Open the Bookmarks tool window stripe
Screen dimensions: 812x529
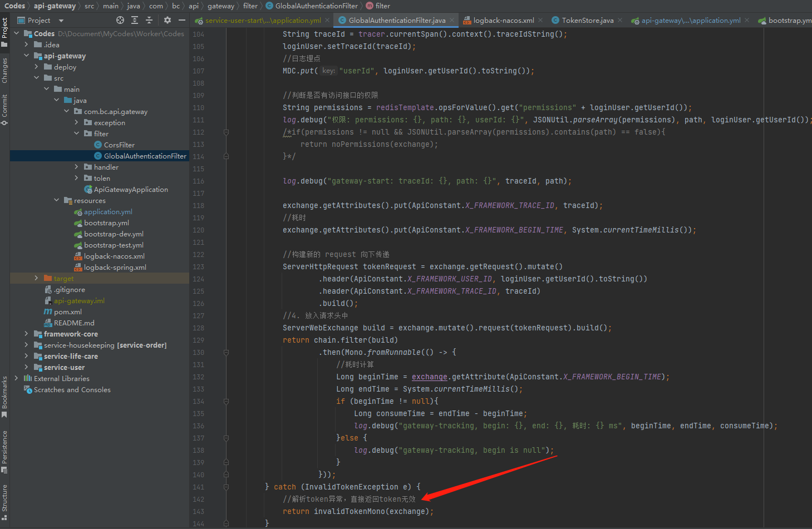click(4, 397)
